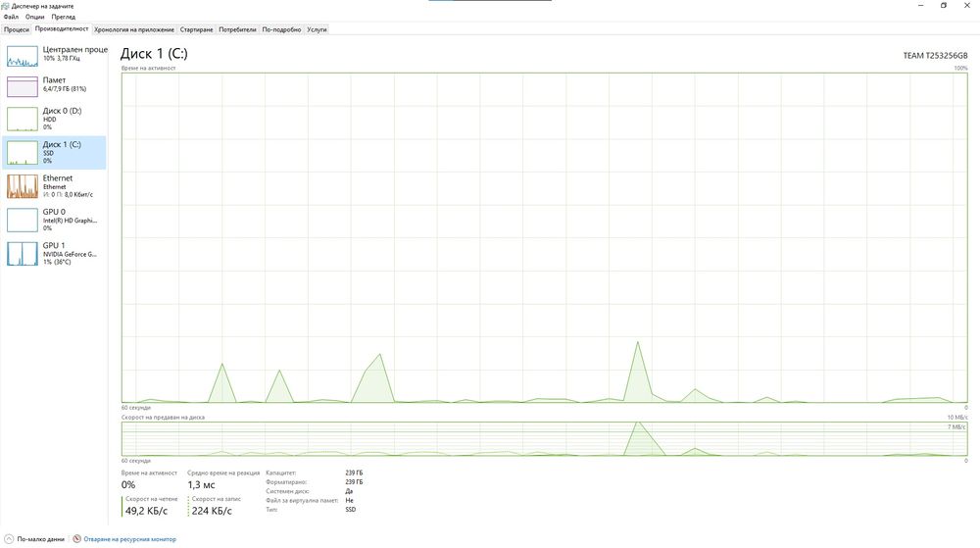Click the disk transfer rate graph
The height and width of the screenshot is (548, 980).
pyautogui.click(x=544, y=438)
